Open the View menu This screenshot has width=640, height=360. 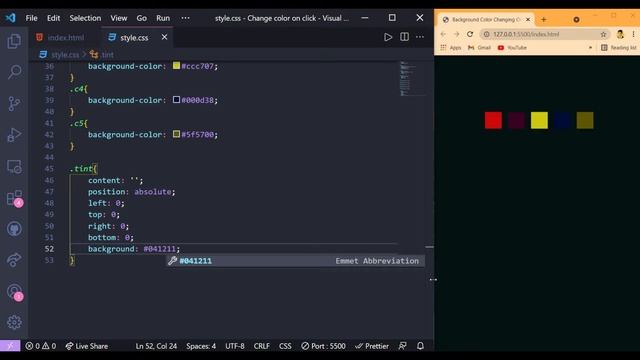119,18
